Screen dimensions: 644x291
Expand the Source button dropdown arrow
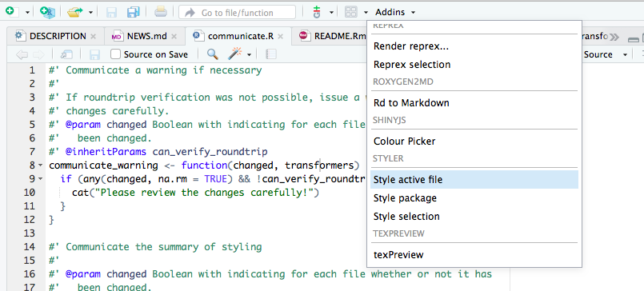coord(625,54)
